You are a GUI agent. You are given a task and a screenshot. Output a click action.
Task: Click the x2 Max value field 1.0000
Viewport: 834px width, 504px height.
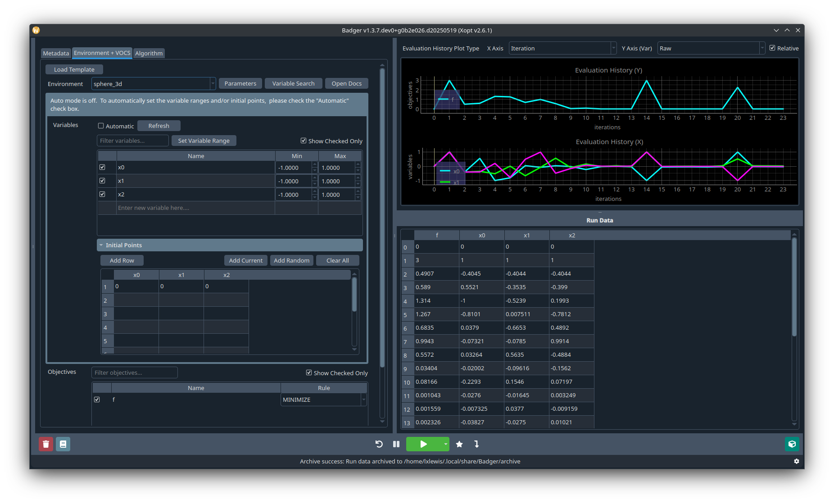click(337, 195)
